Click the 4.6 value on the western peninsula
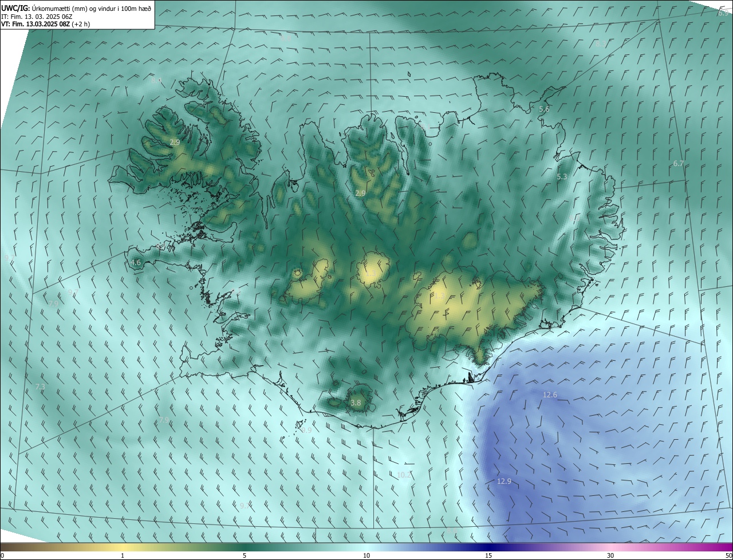733x560 pixels. pyautogui.click(x=136, y=263)
